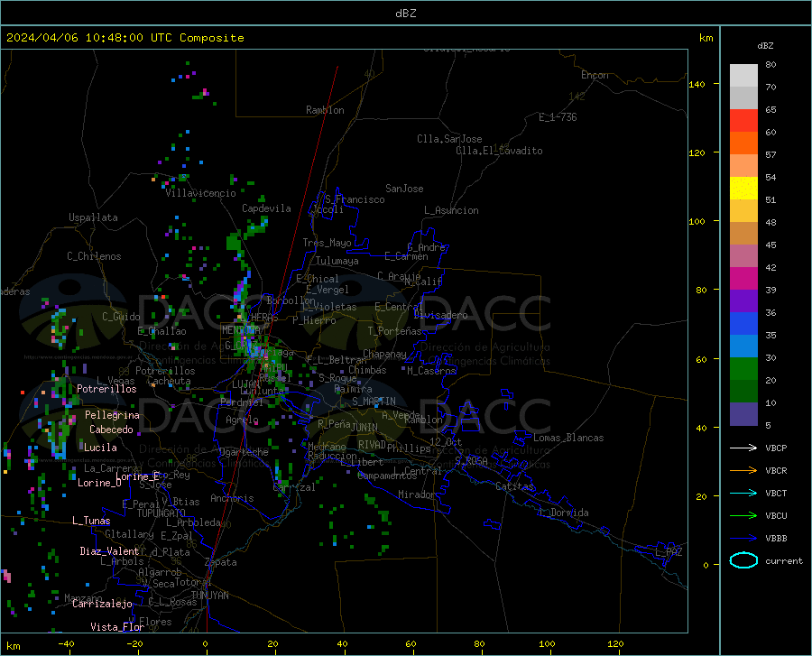Click the TUPUNGATO map label

[x=161, y=513]
